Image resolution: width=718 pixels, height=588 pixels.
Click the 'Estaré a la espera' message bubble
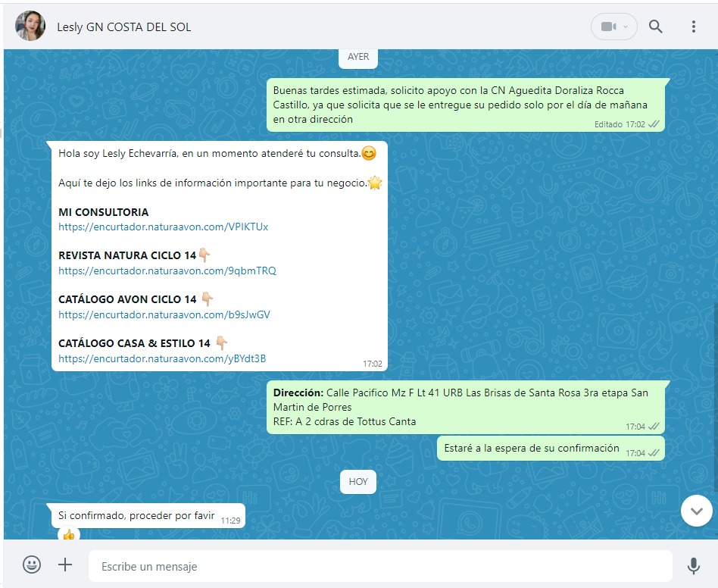(532, 448)
